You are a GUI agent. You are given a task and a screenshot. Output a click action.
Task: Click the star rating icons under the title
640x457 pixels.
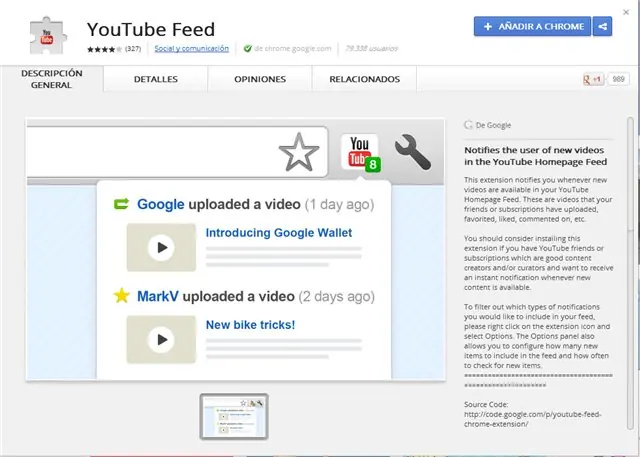pos(104,49)
